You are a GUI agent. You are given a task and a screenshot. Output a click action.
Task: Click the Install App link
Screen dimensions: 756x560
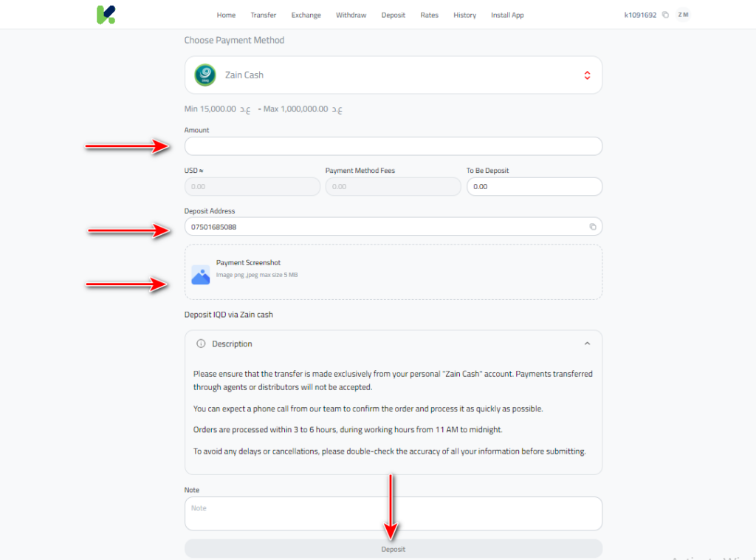click(507, 15)
